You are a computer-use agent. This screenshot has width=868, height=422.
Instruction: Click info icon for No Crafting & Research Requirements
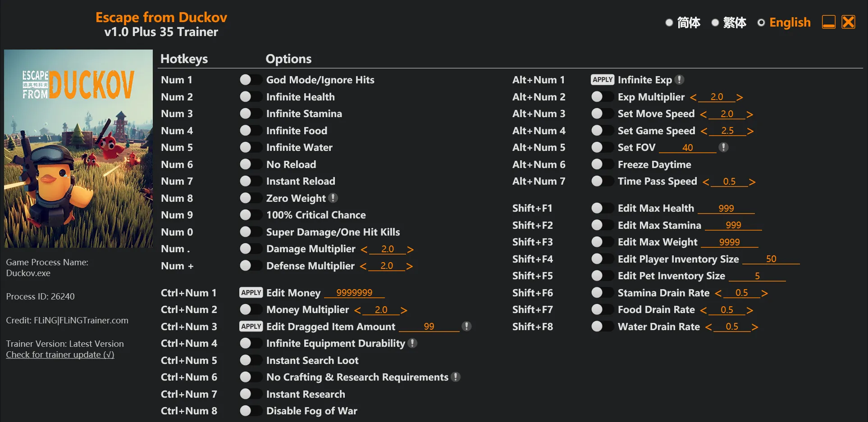tap(456, 377)
